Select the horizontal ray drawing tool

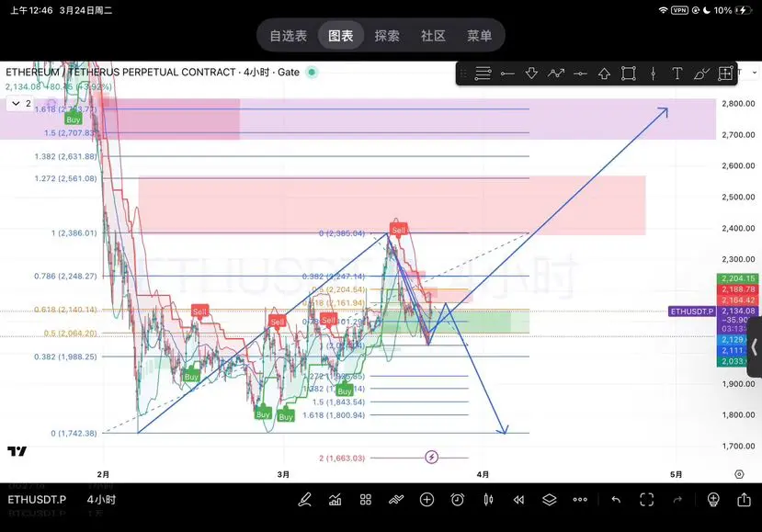click(x=507, y=74)
